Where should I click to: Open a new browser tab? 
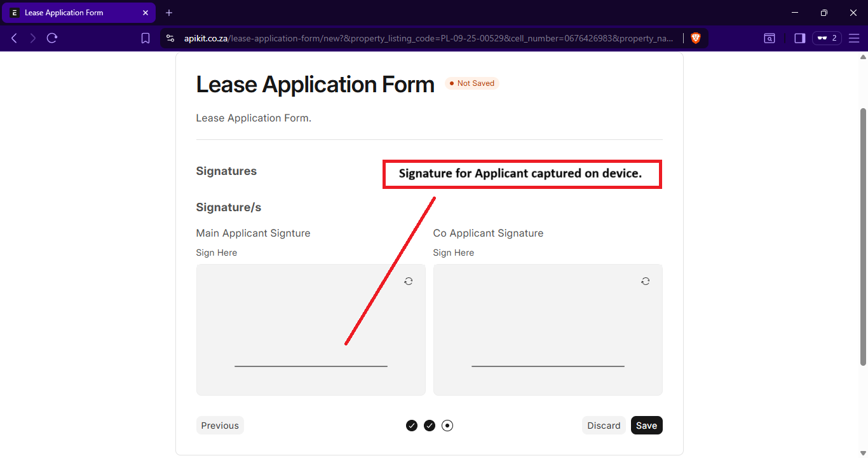pos(169,13)
